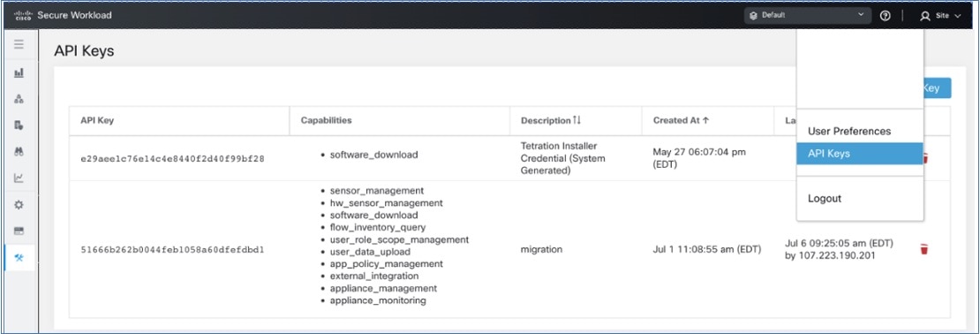The width and height of the screenshot is (980, 334).
Task: Click the API key 51666b262b0044feb1058a60dfefdbd1
Action: [x=172, y=249]
